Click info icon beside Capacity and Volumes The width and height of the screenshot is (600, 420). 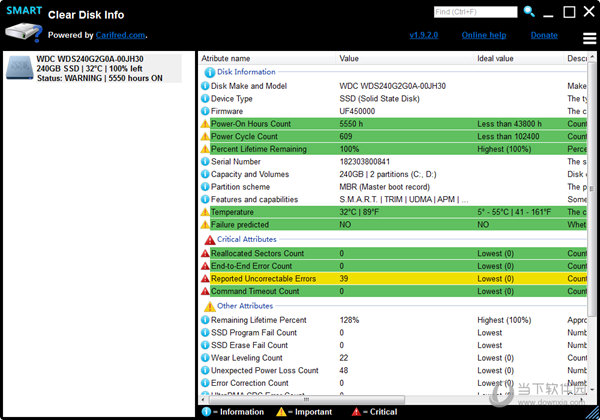[205, 174]
